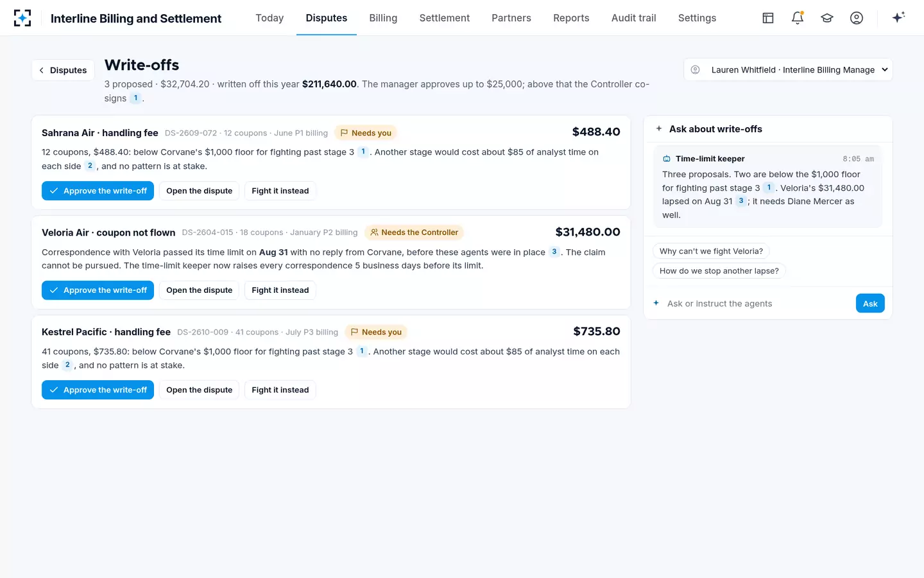Approve the Veloria Air write-off
The height and width of the screenshot is (578, 924).
[98, 290]
